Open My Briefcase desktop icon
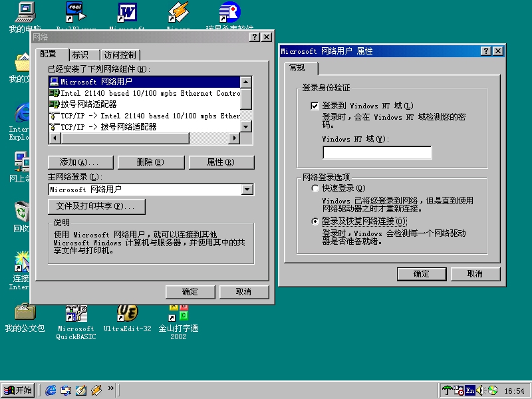This screenshot has height=399, width=532. 25,312
